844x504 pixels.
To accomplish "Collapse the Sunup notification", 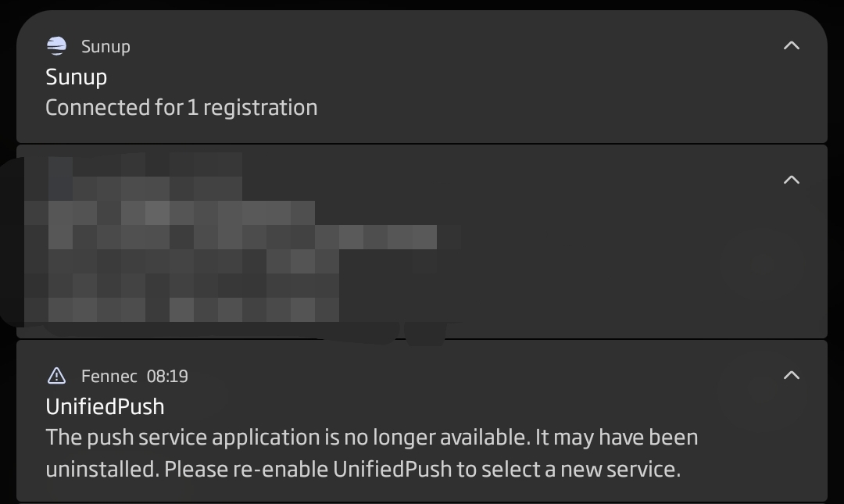I will point(791,45).
